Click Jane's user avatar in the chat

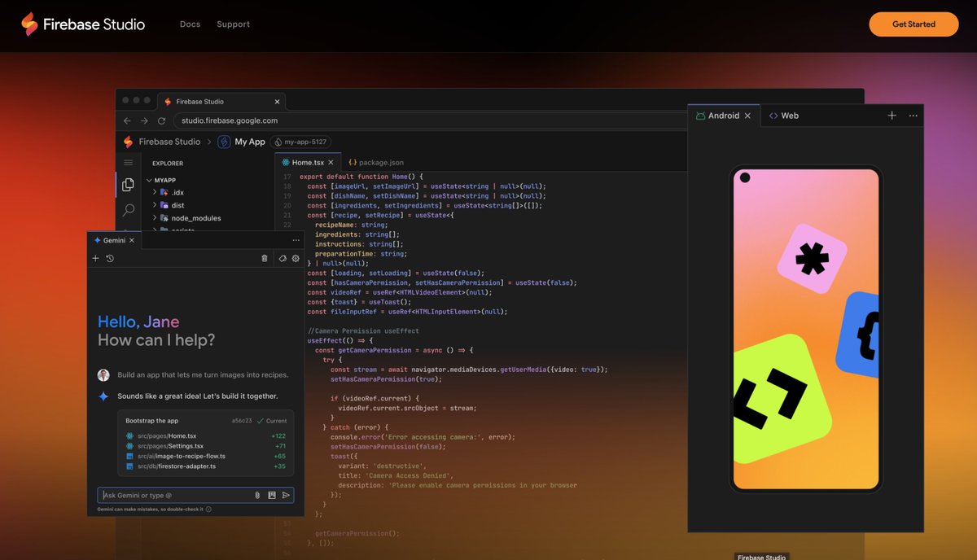coord(103,375)
